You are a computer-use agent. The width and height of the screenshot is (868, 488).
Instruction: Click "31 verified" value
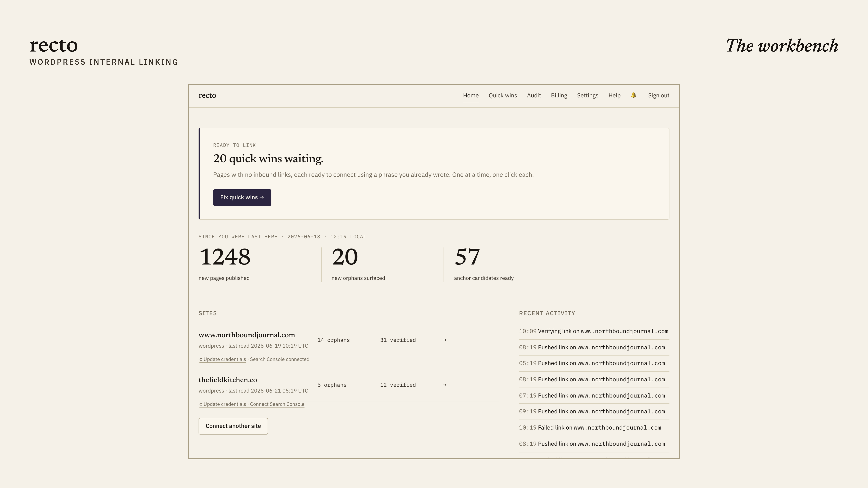pos(398,340)
